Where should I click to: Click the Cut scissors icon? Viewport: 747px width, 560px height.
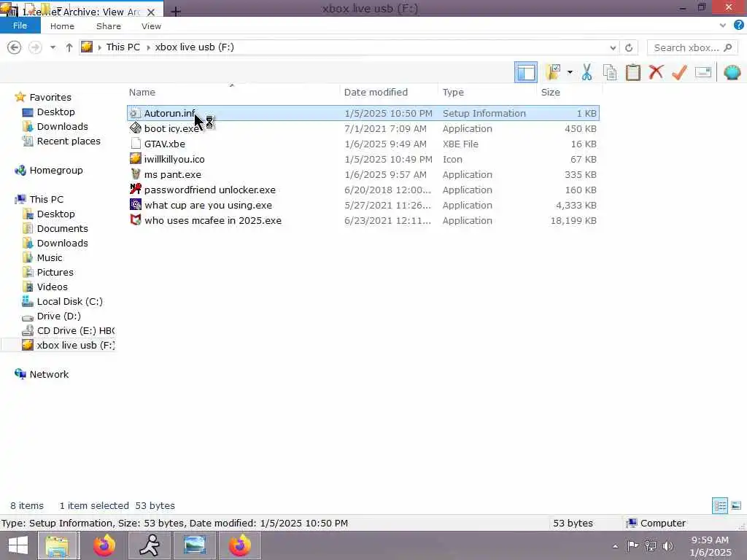(587, 72)
